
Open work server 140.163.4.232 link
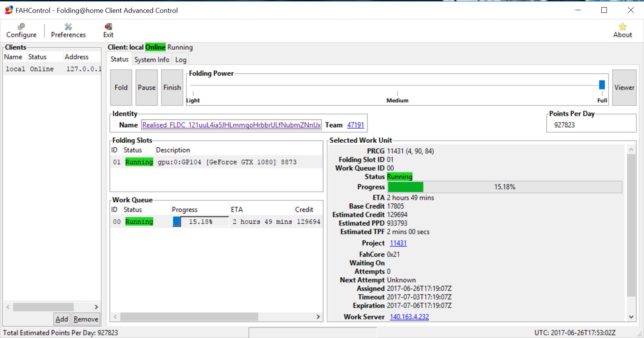[x=409, y=317]
